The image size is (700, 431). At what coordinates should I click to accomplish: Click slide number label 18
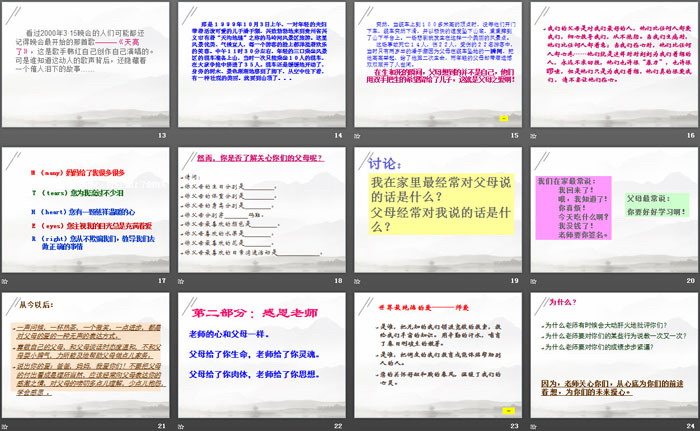[x=338, y=280]
